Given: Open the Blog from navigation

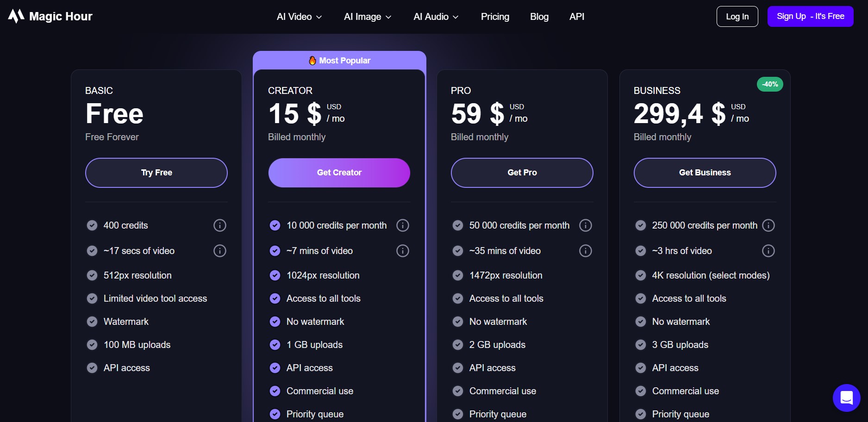Looking at the screenshot, I should click(x=539, y=17).
